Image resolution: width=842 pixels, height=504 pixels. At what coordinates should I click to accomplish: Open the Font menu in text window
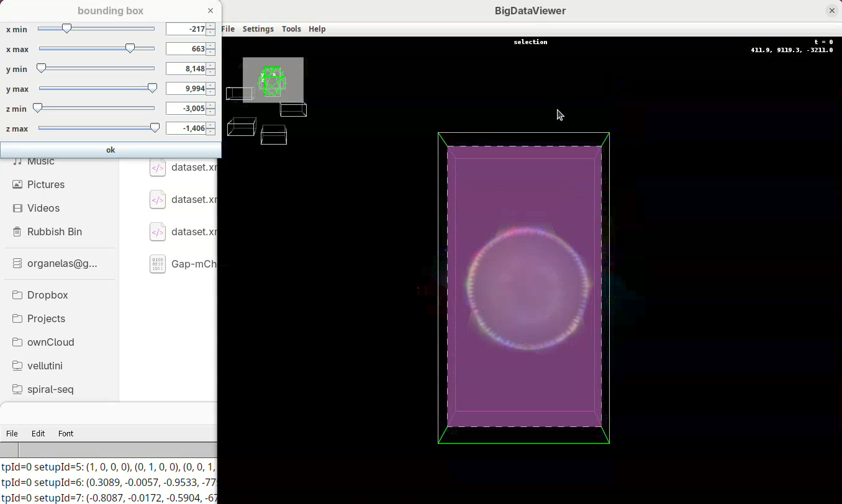66,434
